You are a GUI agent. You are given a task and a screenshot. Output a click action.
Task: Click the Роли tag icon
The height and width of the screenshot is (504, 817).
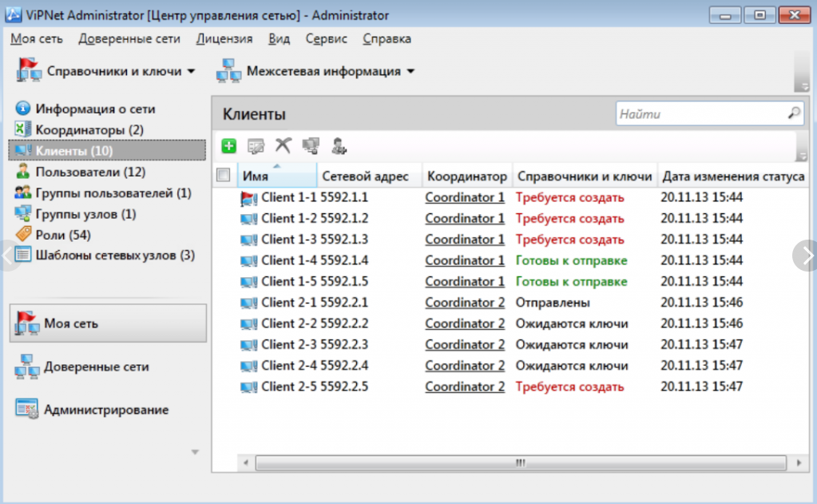(x=23, y=234)
